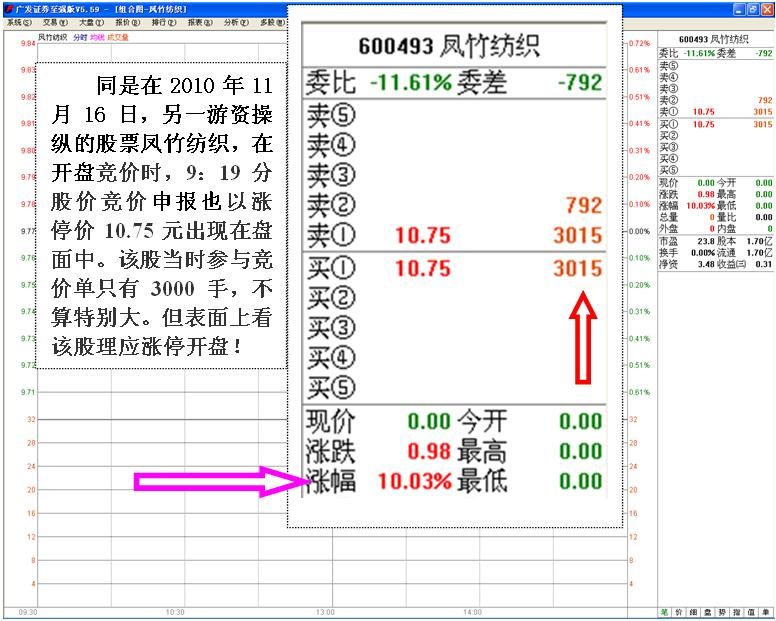Click the 涨幅 value 10.03% in the right panel
The image size is (776, 621).
701,206
